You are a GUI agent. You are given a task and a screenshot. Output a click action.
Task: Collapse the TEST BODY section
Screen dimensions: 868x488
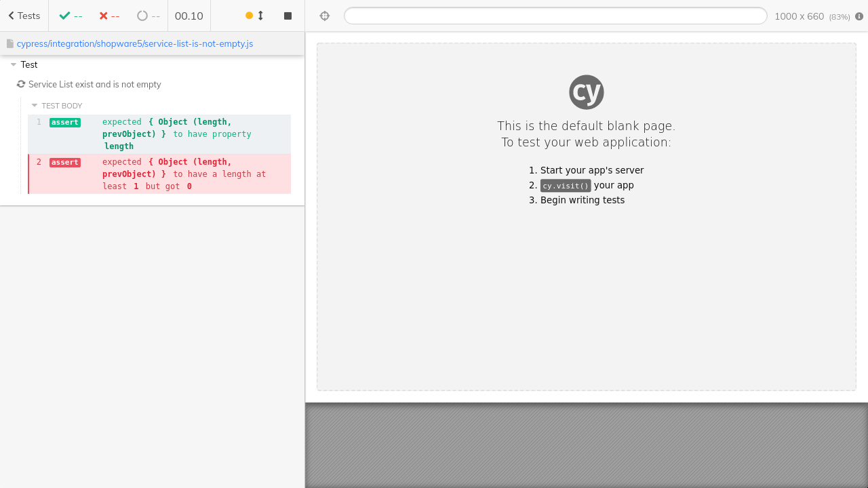(x=35, y=106)
